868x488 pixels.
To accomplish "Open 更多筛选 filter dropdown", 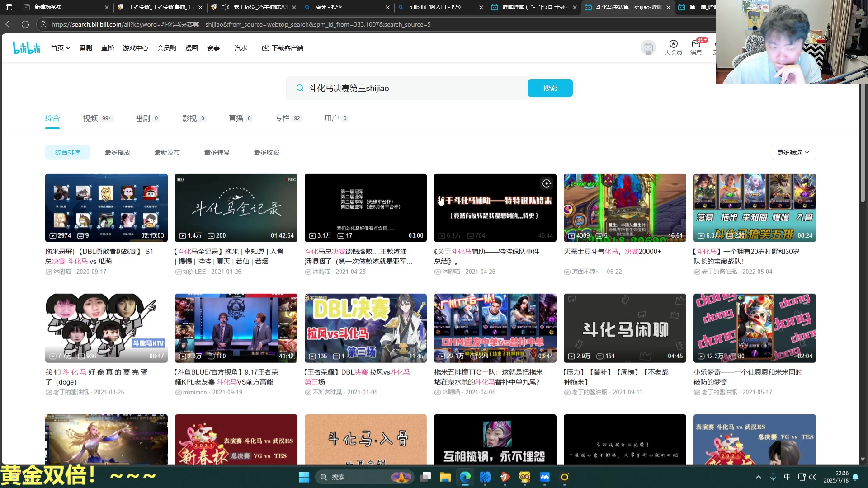I will pyautogui.click(x=793, y=152).
